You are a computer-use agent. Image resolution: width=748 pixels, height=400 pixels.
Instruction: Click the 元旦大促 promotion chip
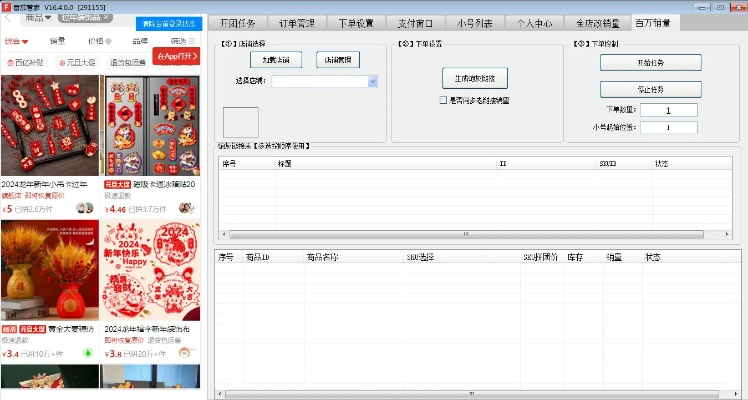click(78, 62)
